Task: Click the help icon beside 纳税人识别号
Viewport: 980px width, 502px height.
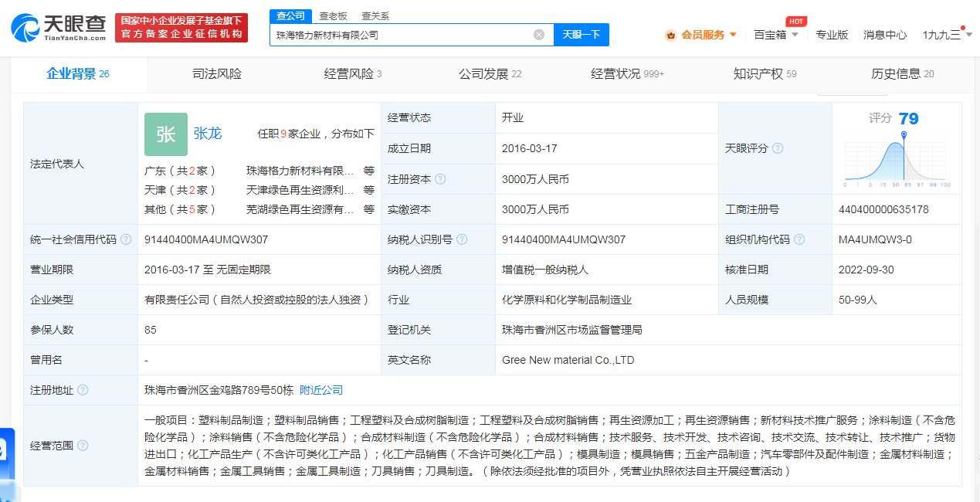Action: (463, 239)
